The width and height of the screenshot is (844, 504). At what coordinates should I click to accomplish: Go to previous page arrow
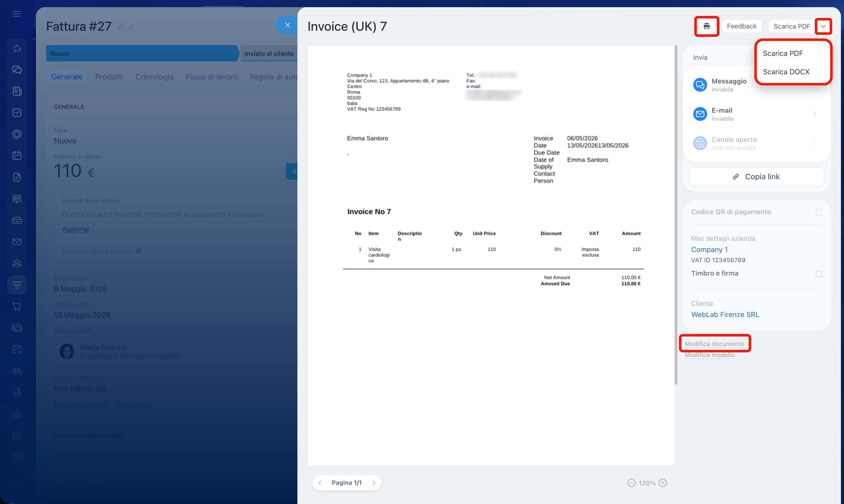pos(320,482)
